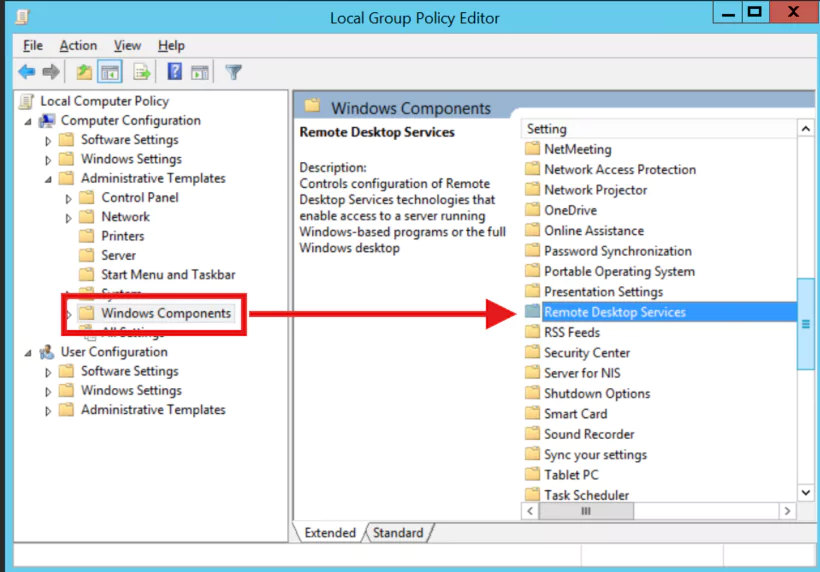
Task: Click the vertical scrollbar down arrow
Action: pos(806,493)
